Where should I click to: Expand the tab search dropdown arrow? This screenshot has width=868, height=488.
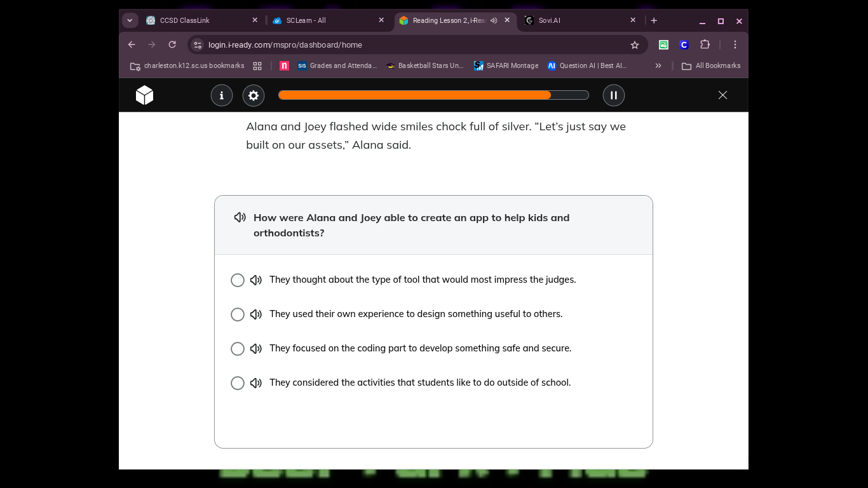[130, 20]
